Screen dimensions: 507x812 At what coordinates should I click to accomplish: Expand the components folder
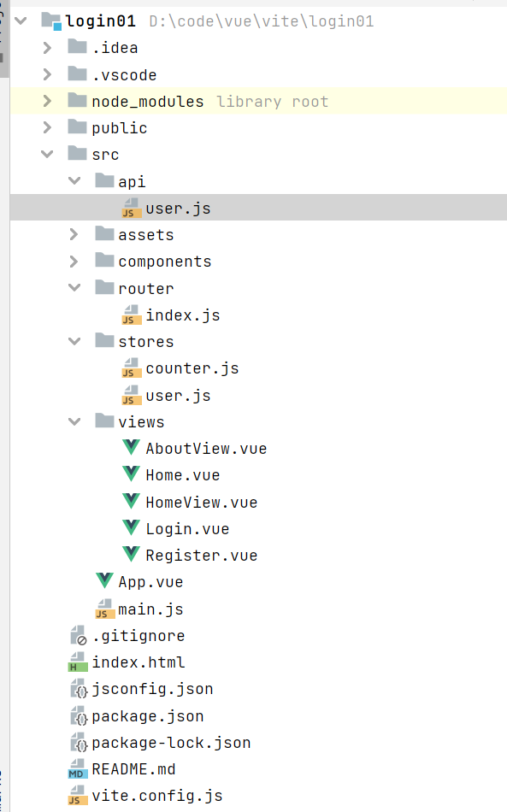74,261
